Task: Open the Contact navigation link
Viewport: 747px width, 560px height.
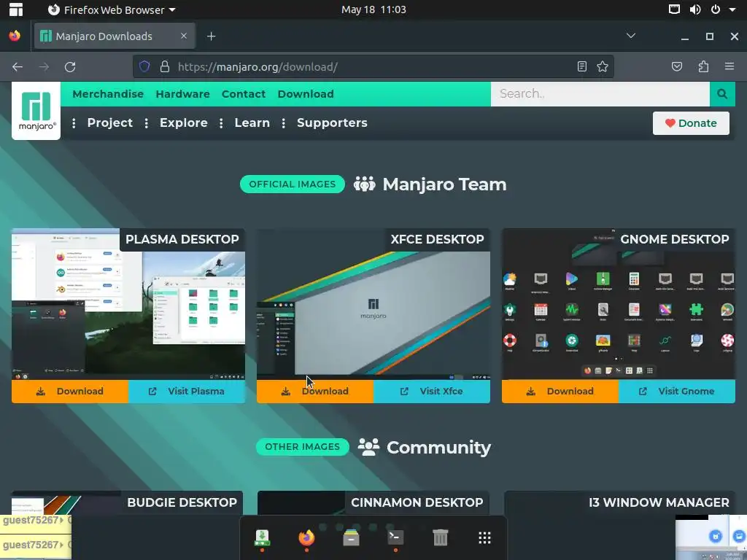Action: point(244,94)
